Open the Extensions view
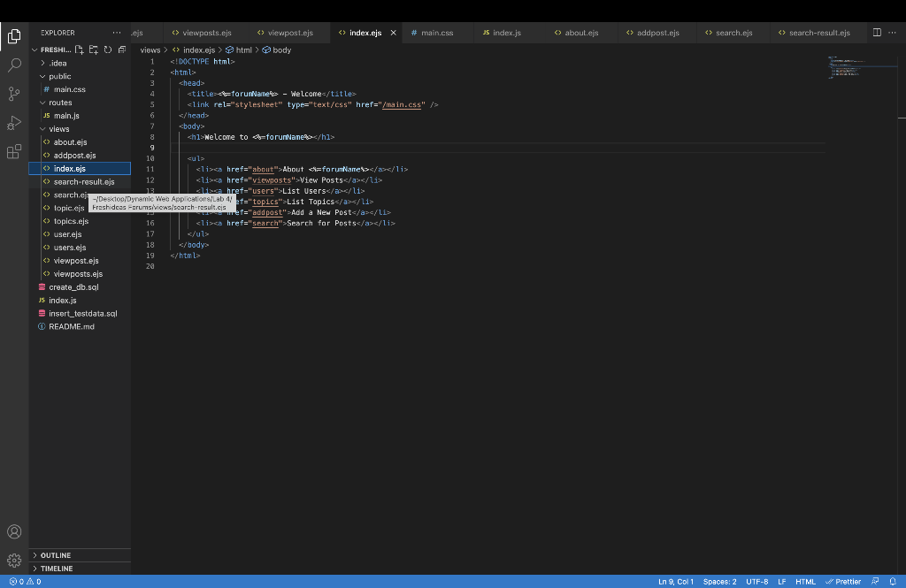This screenshot has width=906, height=588. click(x=14, y=151)
